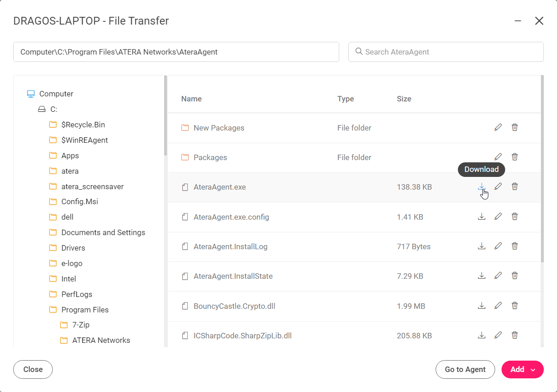The width and height of the screenshot is (557, 392).
Task: Open the Add dropdown button
Action: coord(522,369)
